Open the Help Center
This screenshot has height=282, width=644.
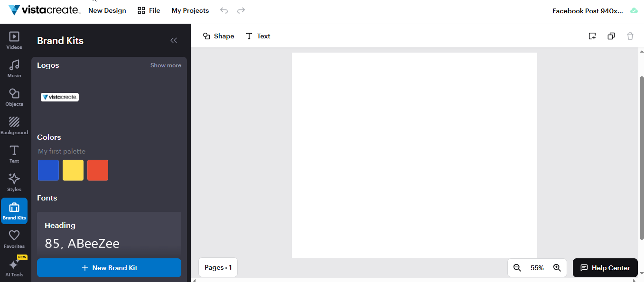605,268
